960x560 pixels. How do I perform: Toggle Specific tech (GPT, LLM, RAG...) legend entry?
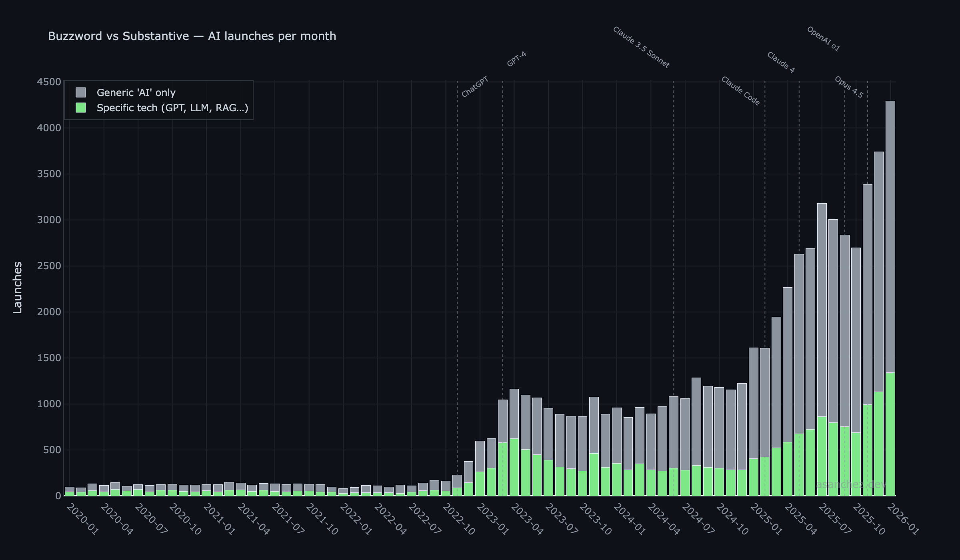pos(172,108)
